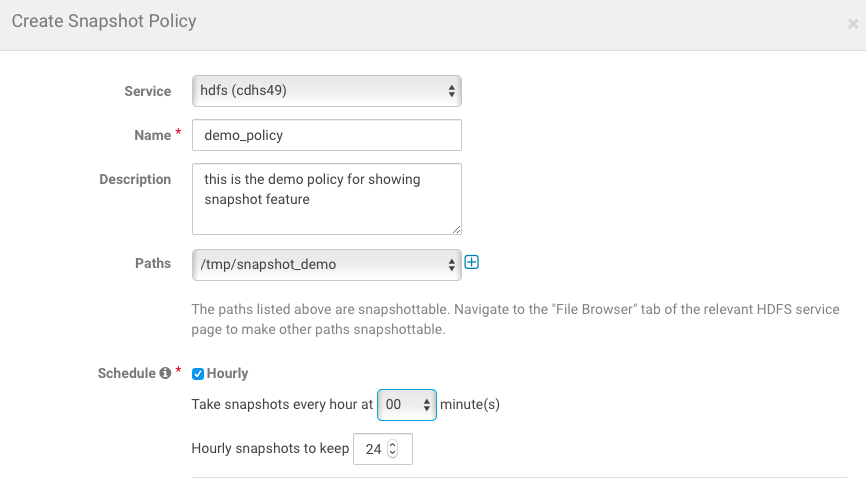Decrease hourly snapshots to keep with down arrow
This screenshot has height=481, width=866.
(392, 455)
